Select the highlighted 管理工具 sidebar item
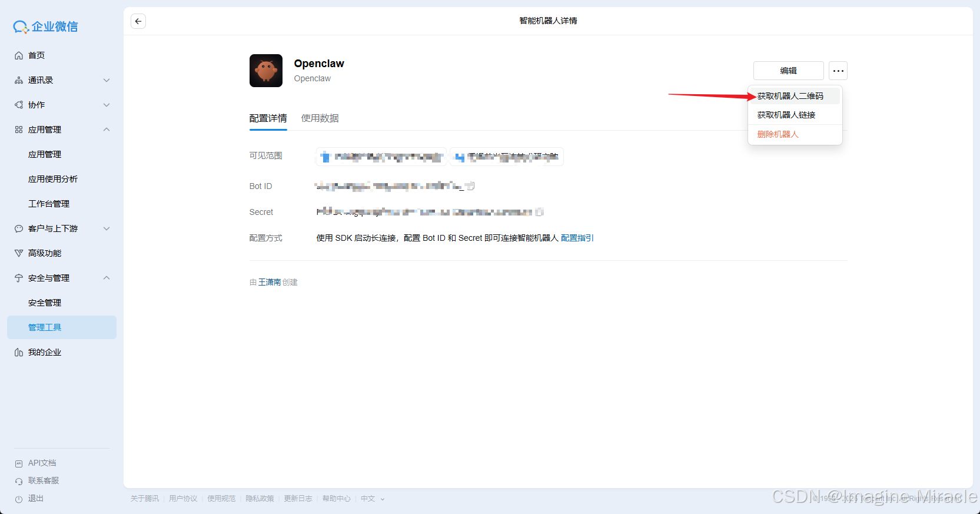Screen dimensions: 980x514 pyautogui.click(x=62, y=327)
